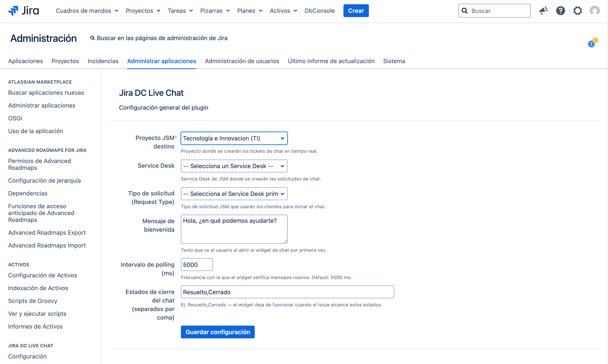This screenshot has height=364, width=608.
Task: Select Administrar aplicaciones tab
Action: coord(162,61)
